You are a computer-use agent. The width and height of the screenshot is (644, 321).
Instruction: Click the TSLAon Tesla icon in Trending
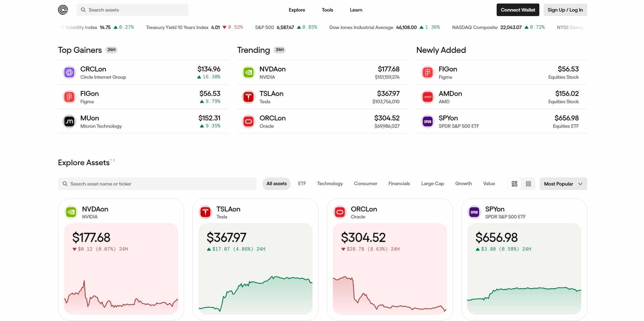pyautogui.click(x=248, y=97)
